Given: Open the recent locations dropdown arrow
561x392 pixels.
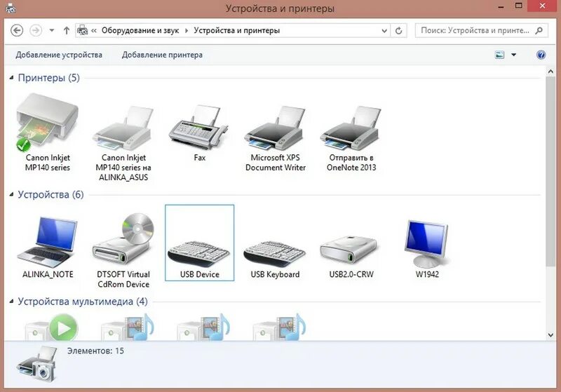Looking at the screenshot, I should (x=52, y=30).
